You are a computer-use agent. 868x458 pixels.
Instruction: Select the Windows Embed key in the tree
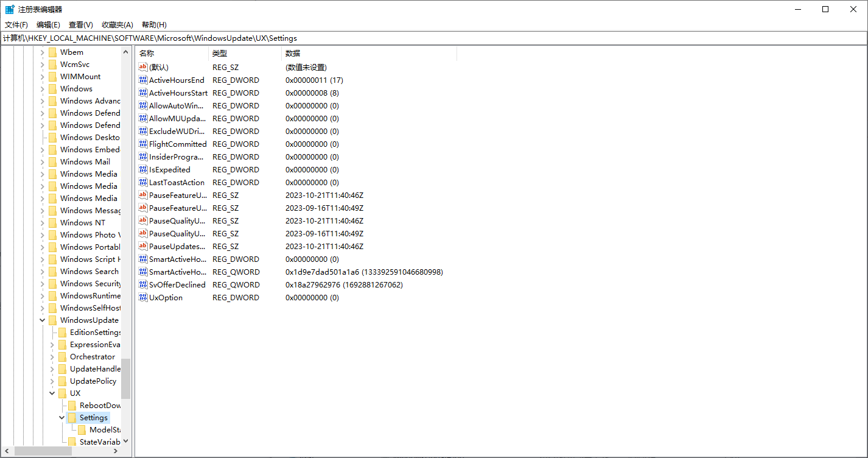pyautogui.click(x=90, y=149)
